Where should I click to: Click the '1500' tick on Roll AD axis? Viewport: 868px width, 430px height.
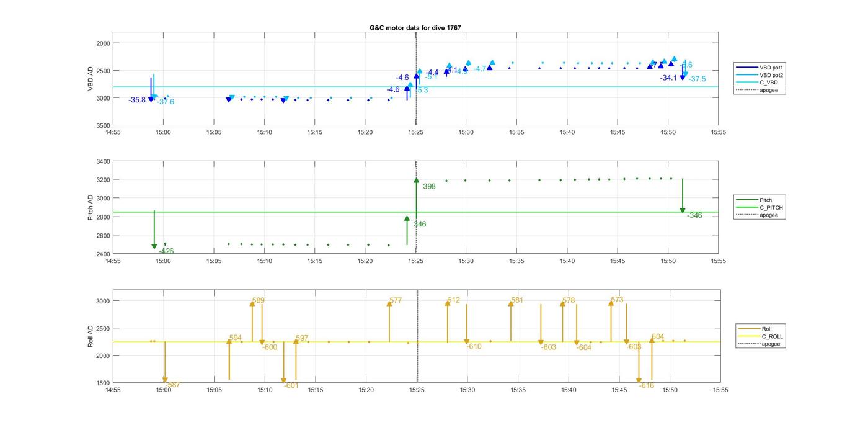coord(103,383)
